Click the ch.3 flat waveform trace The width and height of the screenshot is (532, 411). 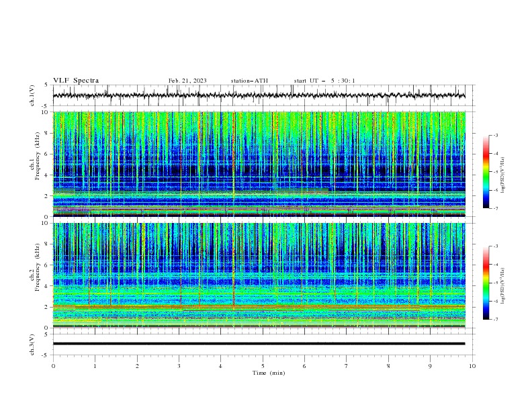[x=259, y=344]
